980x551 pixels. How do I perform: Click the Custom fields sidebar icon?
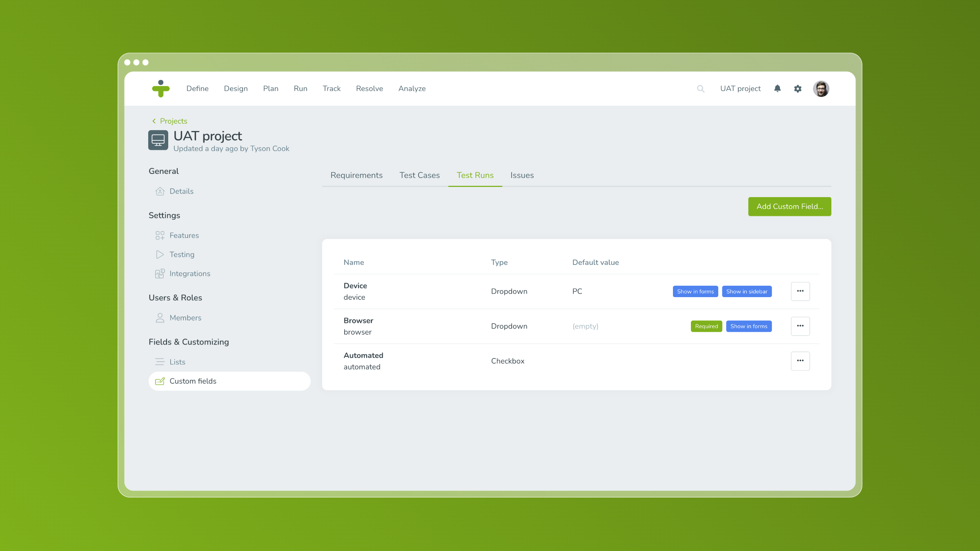pyautogui.click(x=160, y=381)
